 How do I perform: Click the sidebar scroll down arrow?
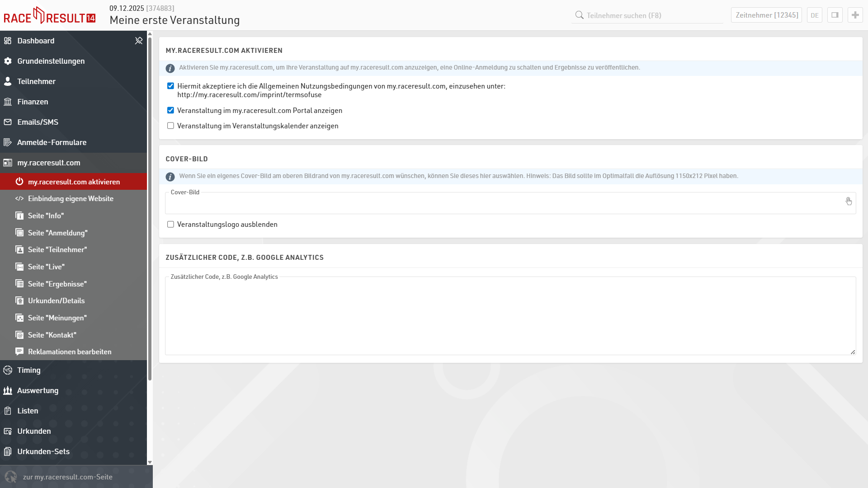pos(150,462)
